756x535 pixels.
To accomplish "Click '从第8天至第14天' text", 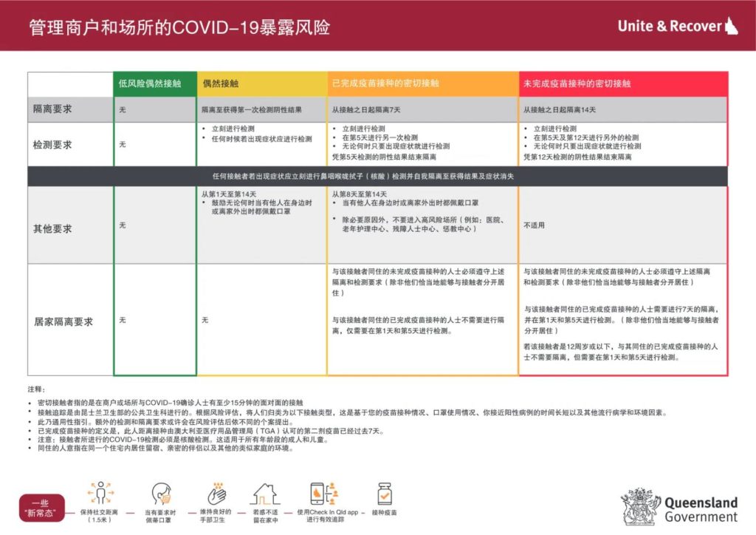I will (360, 194).
